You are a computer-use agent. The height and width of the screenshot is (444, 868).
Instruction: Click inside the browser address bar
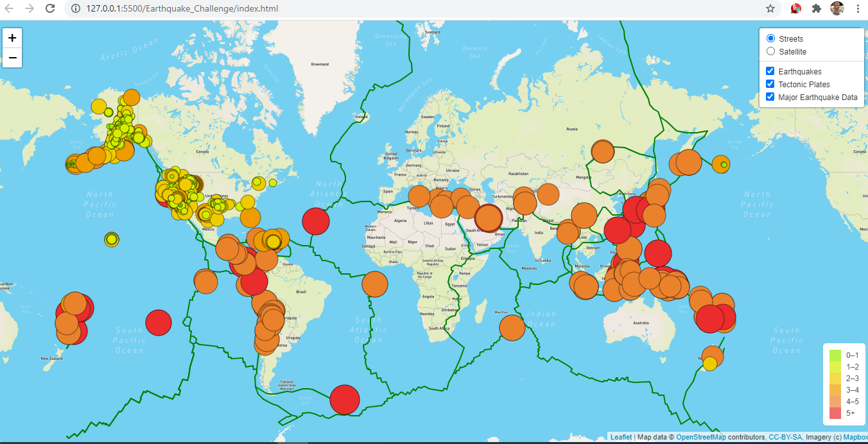tap(257, 9)
